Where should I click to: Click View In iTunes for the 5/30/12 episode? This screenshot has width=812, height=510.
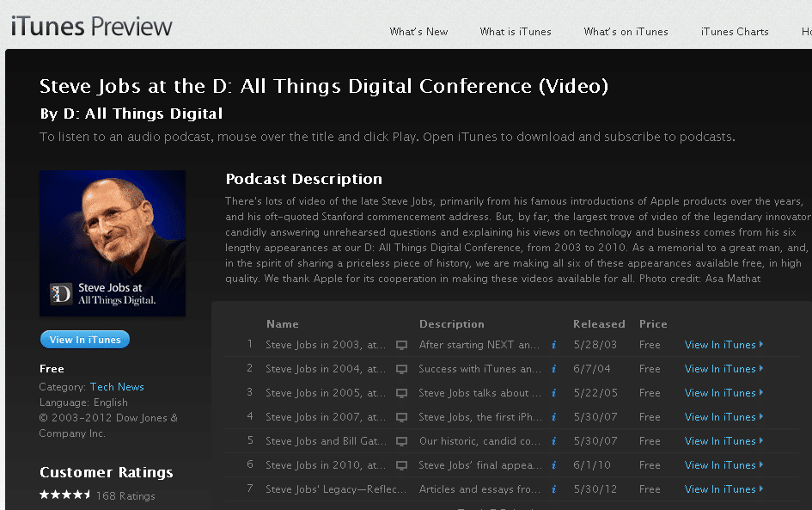pyautogui.click(x=723, y=489)
